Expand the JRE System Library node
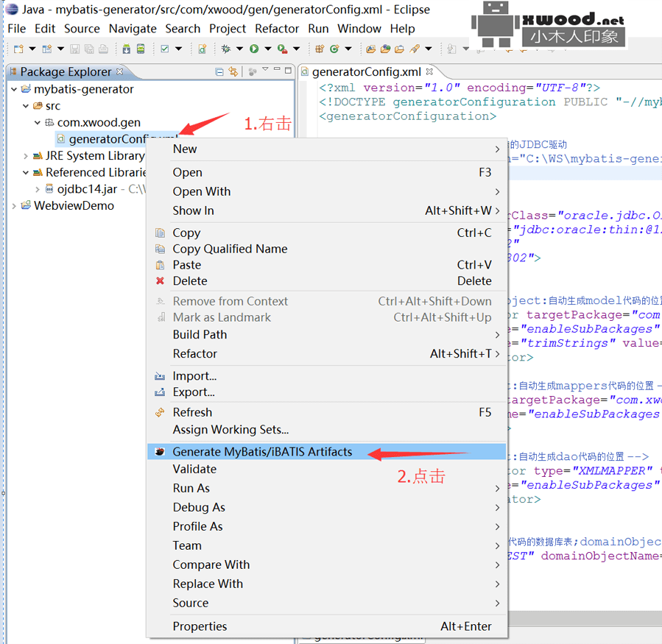 (26, 156)
